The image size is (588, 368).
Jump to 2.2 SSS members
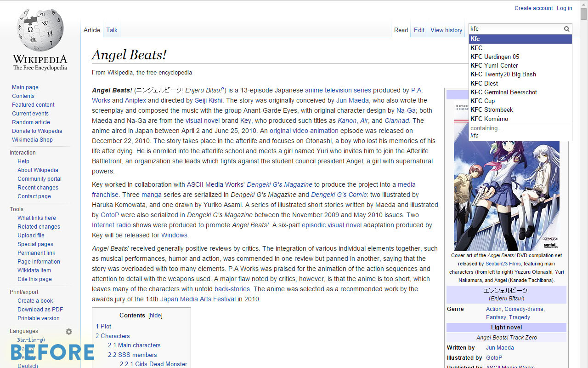[132, 355]
